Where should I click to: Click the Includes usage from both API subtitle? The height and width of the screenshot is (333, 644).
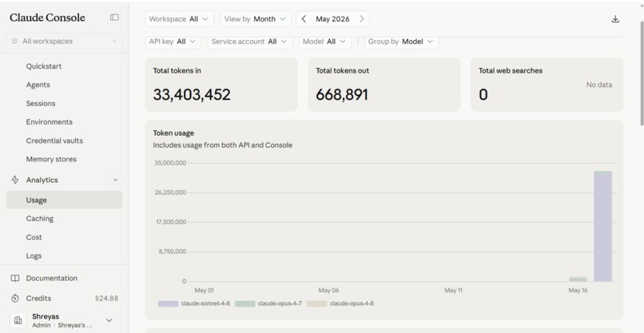(x=223, y=145)
